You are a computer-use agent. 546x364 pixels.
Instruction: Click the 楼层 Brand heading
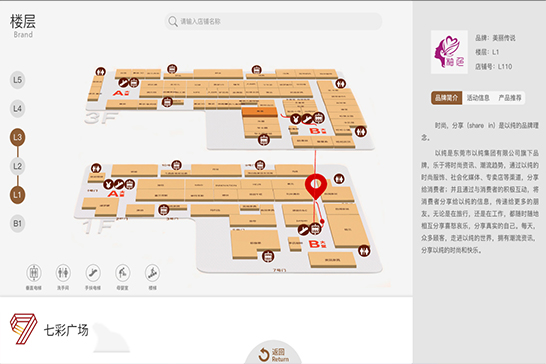23,26
